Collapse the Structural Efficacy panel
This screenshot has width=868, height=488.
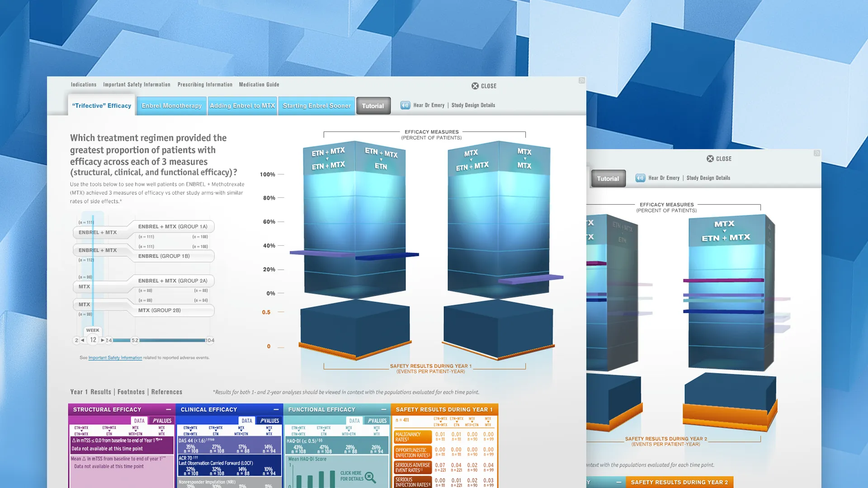(168, 409)
